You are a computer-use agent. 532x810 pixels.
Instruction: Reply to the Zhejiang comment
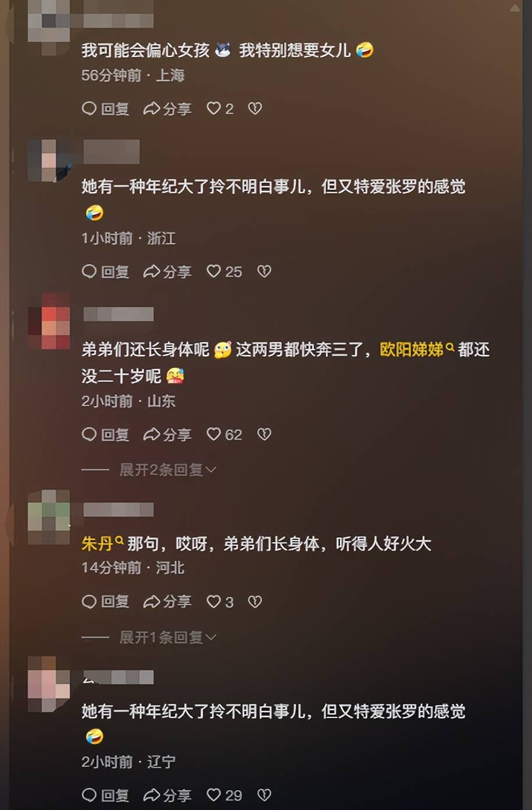point(105,272)
